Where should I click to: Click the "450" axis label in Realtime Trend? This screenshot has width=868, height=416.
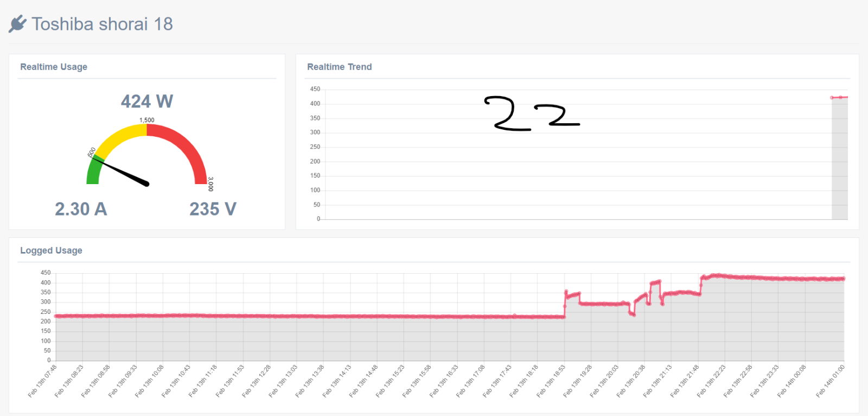(315, 89)
